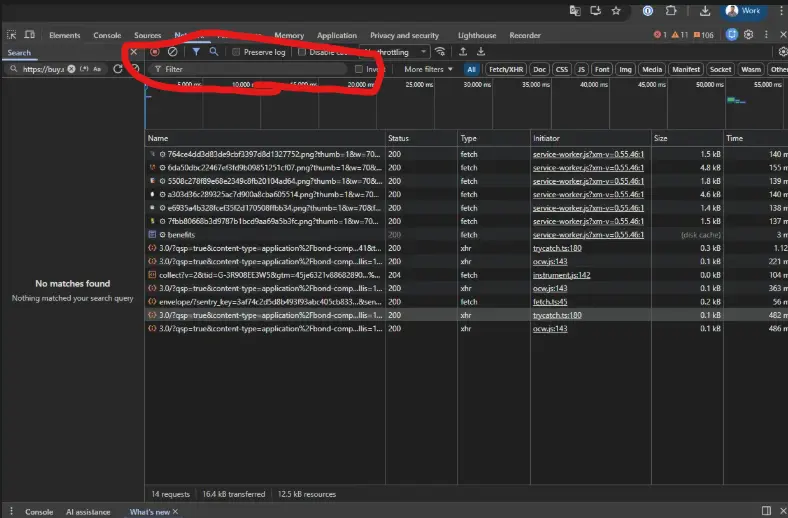Screen dimensions: 788x518
Task: Toggle match case Aa option
Action: pyautogui.click(x=97, y=69)
